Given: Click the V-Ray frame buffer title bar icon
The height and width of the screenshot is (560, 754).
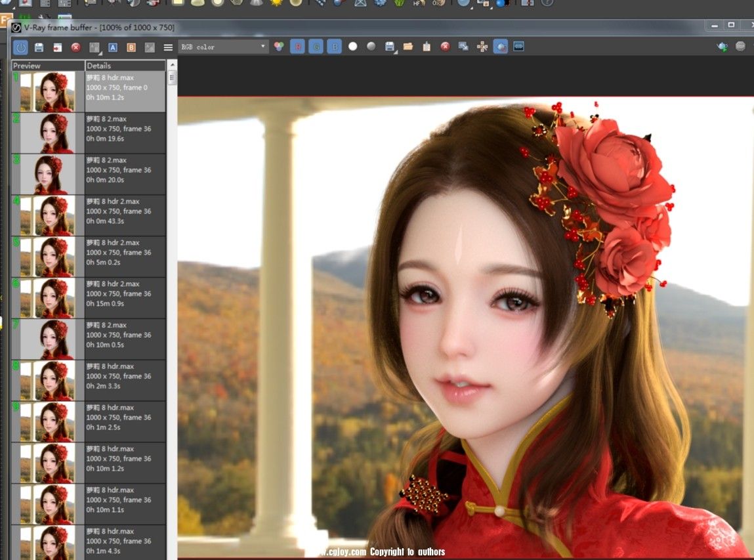Looking at the screenshot, I should pyautogui.click(x=17, y=28).
